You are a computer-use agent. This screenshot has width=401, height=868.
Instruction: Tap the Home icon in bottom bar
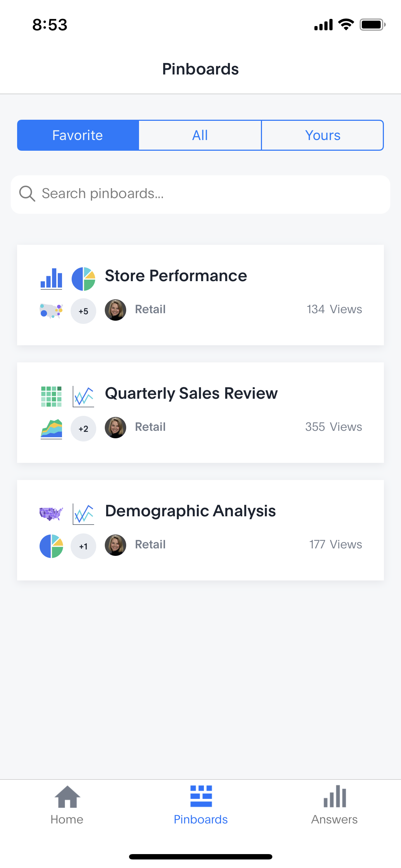pyautogui.click(x=67, y=797)
